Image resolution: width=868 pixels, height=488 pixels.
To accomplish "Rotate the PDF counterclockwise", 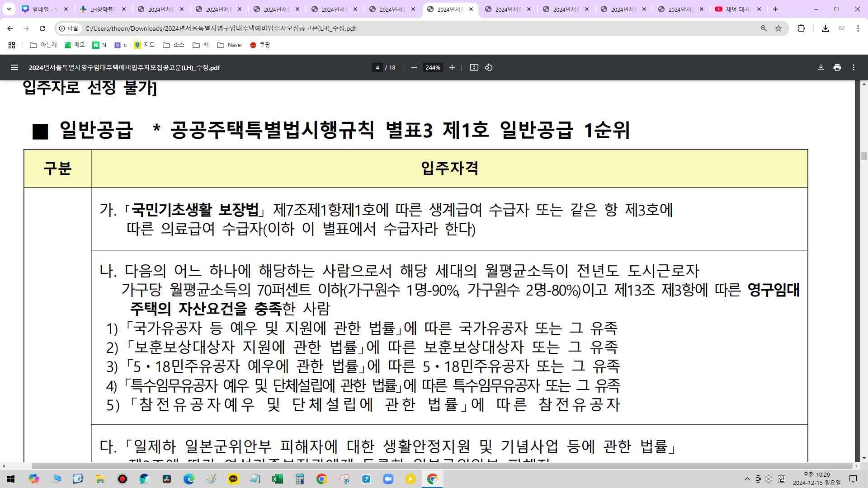I will (489, 67).
